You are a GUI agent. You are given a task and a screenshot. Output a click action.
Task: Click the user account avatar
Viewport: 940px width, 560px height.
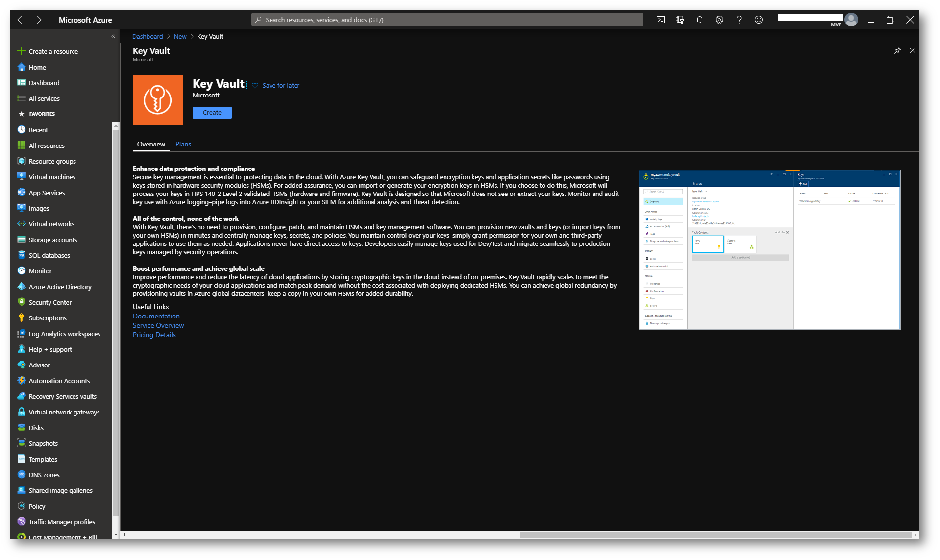click(x=851, y=20)
